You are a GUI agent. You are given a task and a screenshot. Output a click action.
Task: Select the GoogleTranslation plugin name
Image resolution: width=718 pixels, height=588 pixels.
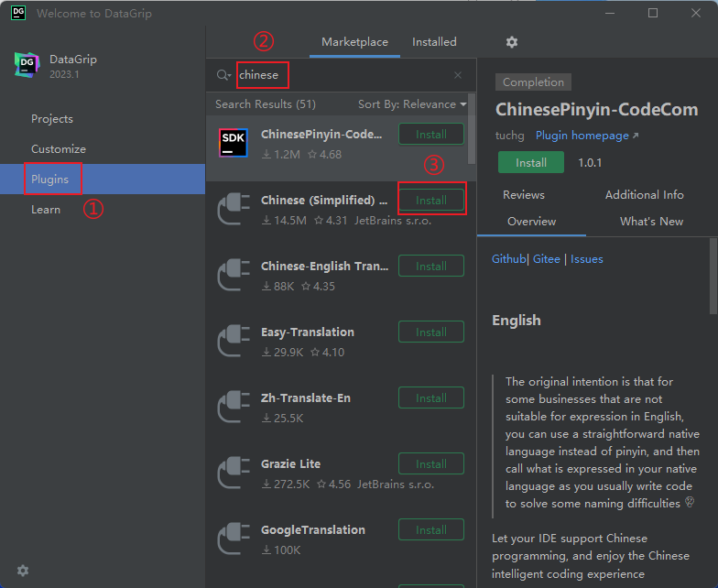313,530
